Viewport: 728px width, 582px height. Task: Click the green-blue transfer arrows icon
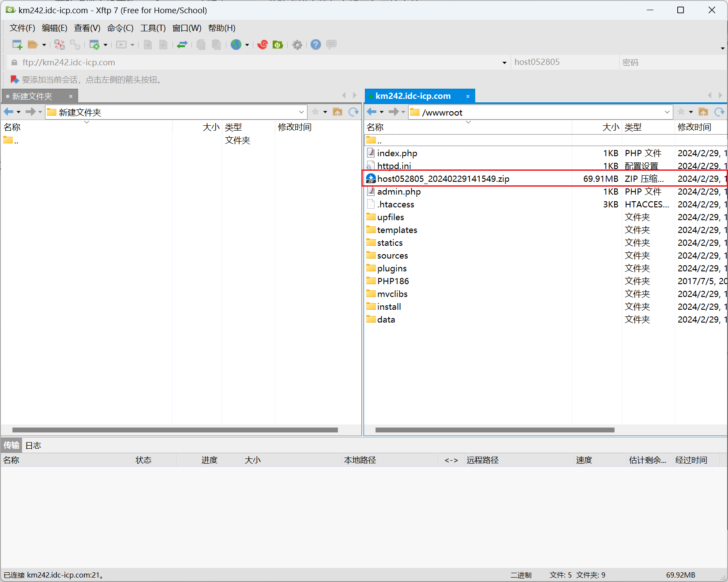pos(182,45)
